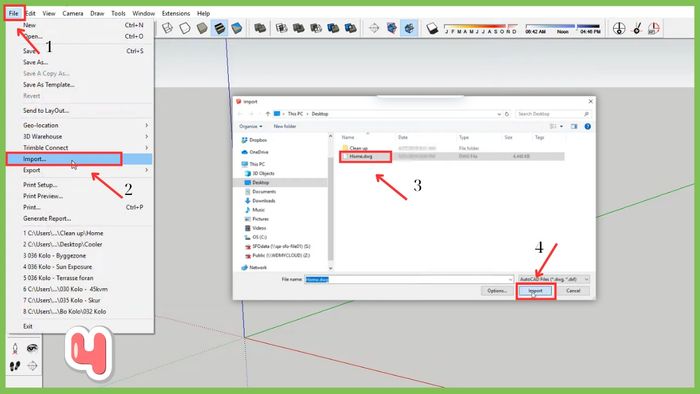Click the refresh icon in address bar
This screenshot has width=700, height=394.
507,114
